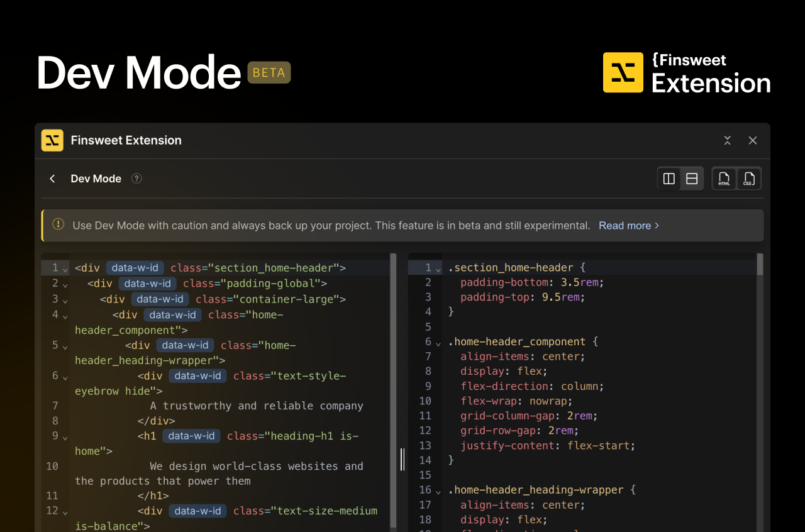The image size is (805, 532).
Task: Collapse the .home-header_component CSS rule
Action: (437, 343)
